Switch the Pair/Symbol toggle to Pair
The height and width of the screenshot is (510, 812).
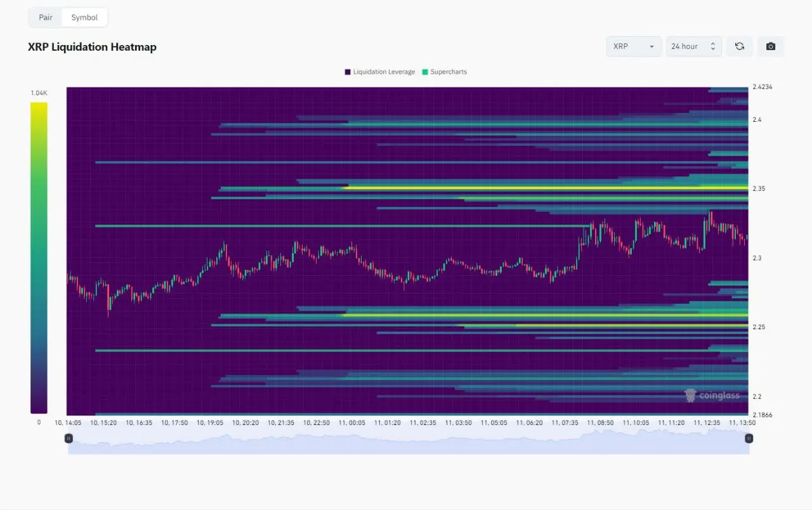coord(45,17)
